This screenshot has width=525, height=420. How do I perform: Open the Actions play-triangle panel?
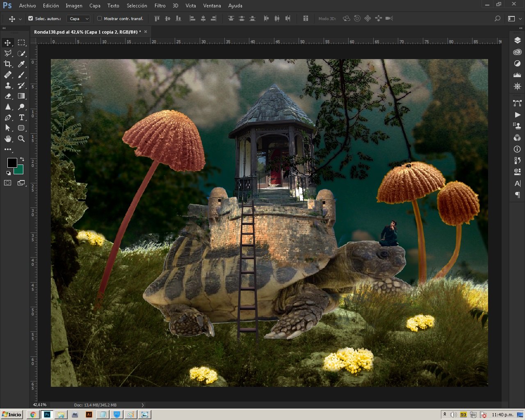517,115
